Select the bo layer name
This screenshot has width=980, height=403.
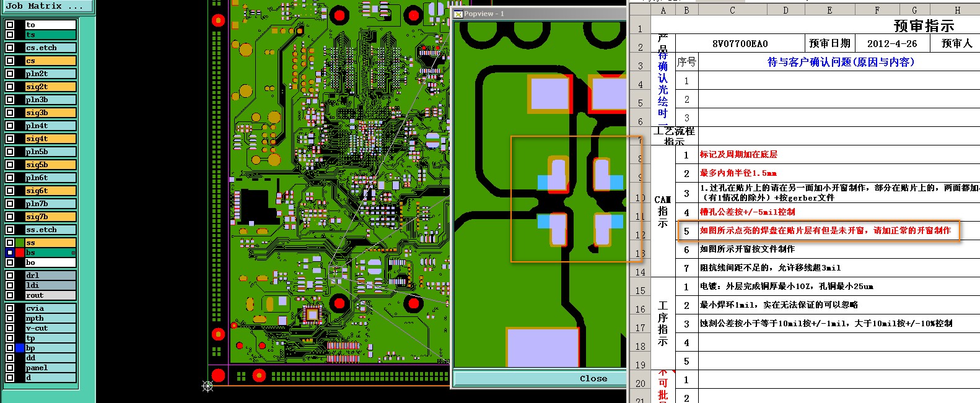pos(51,262)
